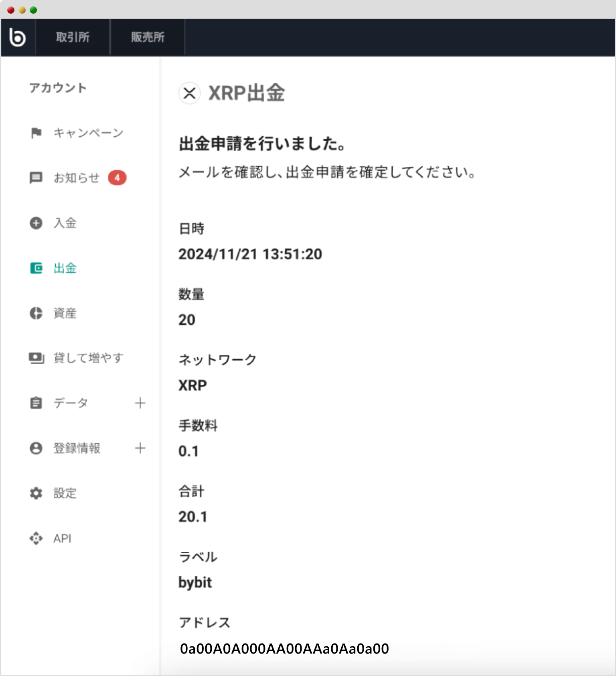
Task: Click the 出金 wallet icon
Action: (36, 268)
